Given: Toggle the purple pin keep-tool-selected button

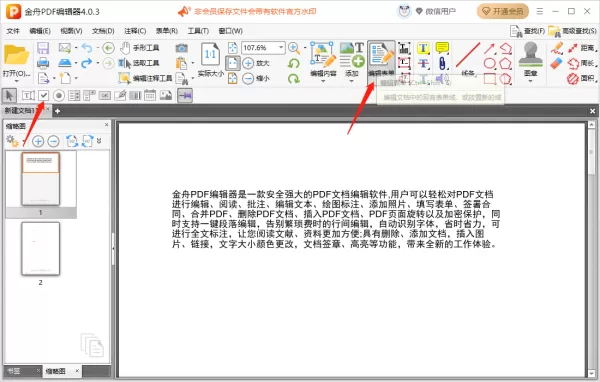Looking at the screenshot, I should tap(185, 96).
